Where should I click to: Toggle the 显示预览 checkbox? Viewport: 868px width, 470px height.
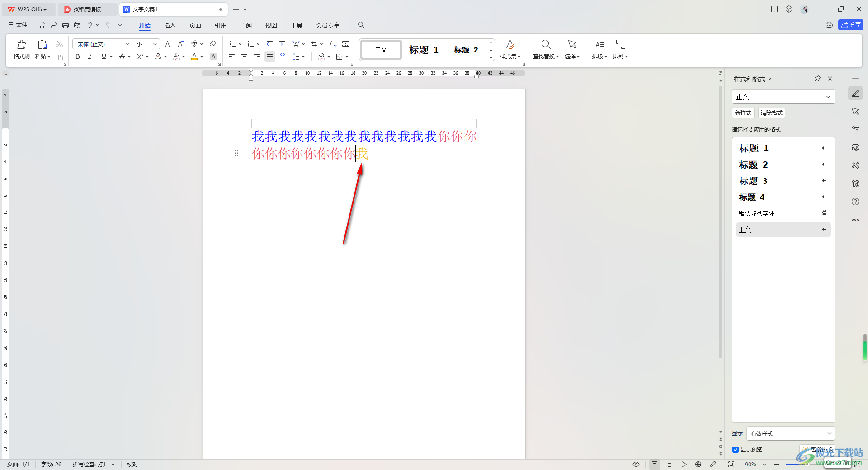[736, 450]
